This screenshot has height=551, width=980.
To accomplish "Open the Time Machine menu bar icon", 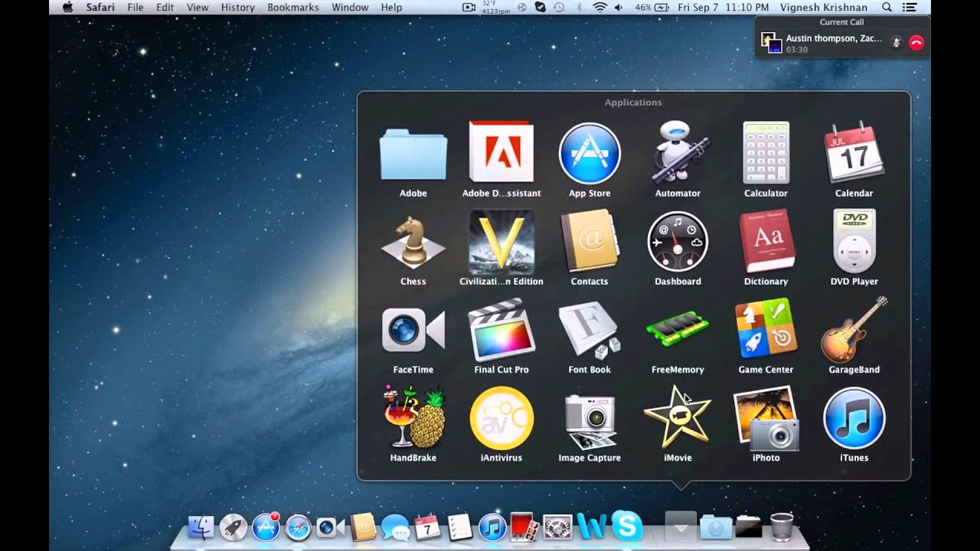I will coord(560,7).
